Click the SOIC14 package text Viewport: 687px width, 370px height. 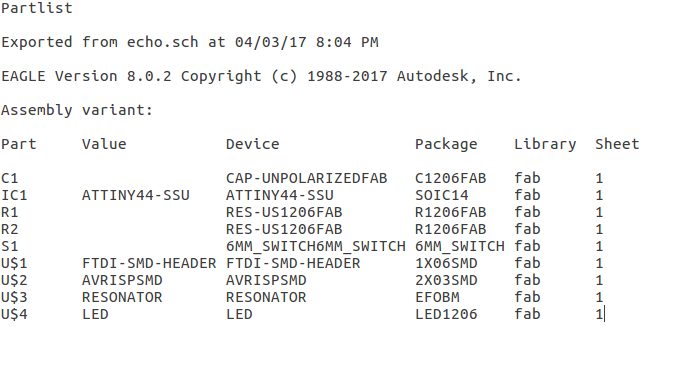(x=442, y=196)
